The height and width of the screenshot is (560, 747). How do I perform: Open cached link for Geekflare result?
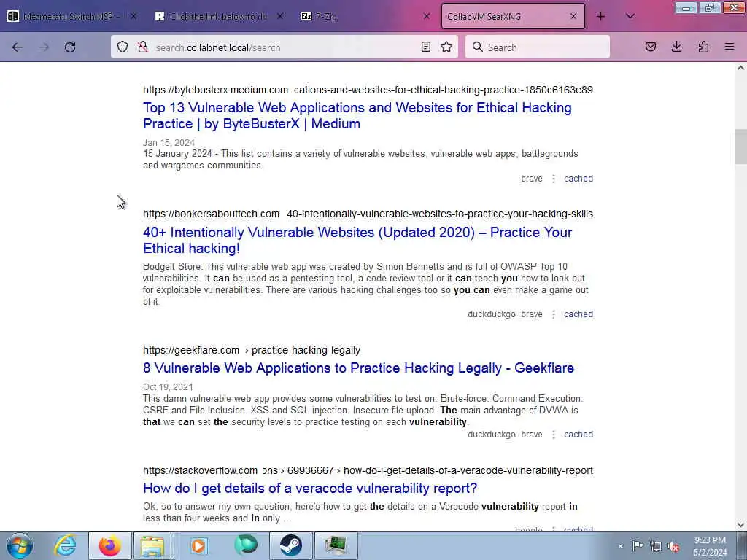578,435
